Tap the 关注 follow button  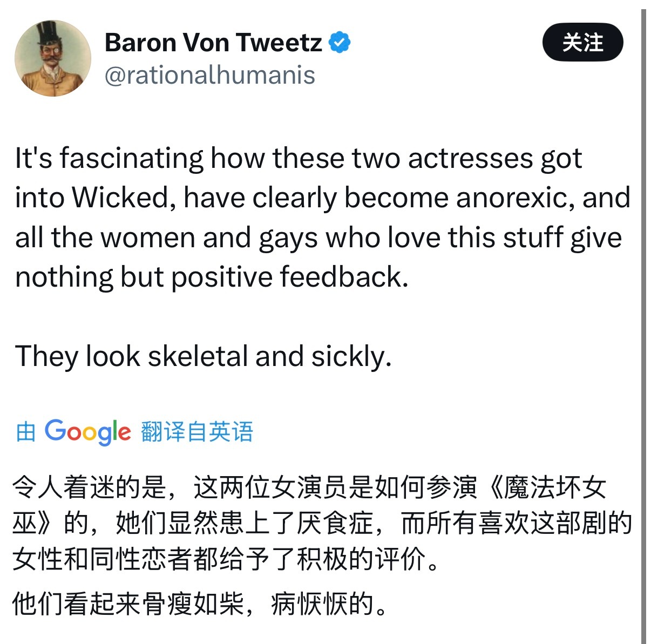(x=582, y=42)
